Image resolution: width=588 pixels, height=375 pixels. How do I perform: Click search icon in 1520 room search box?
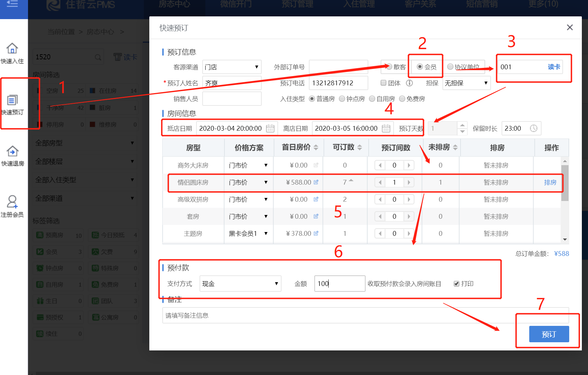[x=98, y=57]
